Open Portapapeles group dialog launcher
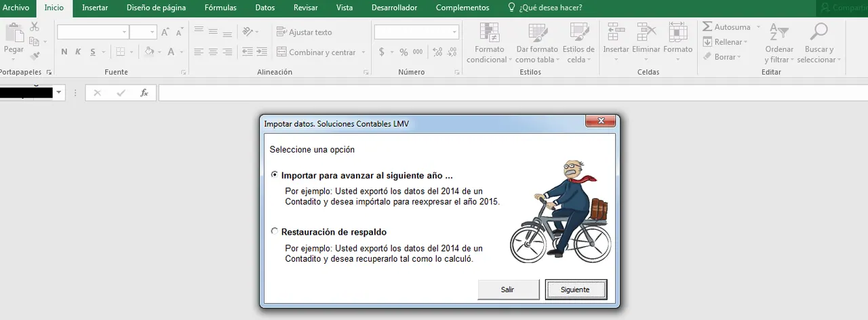 coord(48,72)
